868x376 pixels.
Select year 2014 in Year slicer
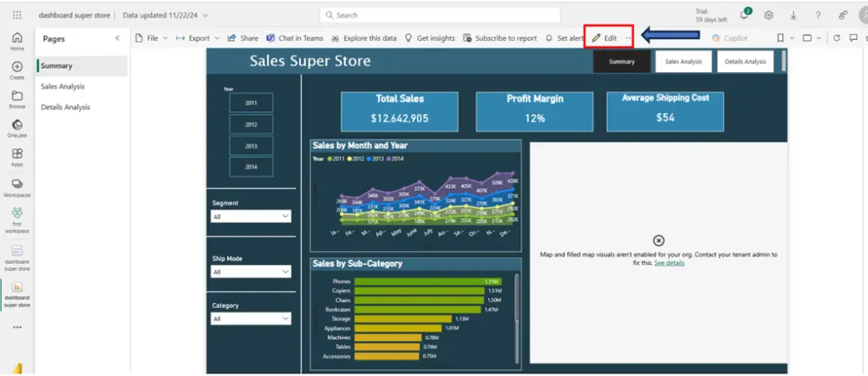(251, 167)
